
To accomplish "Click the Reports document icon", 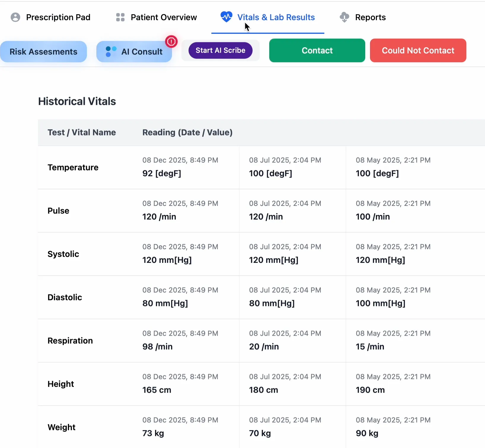I will 344,17.
